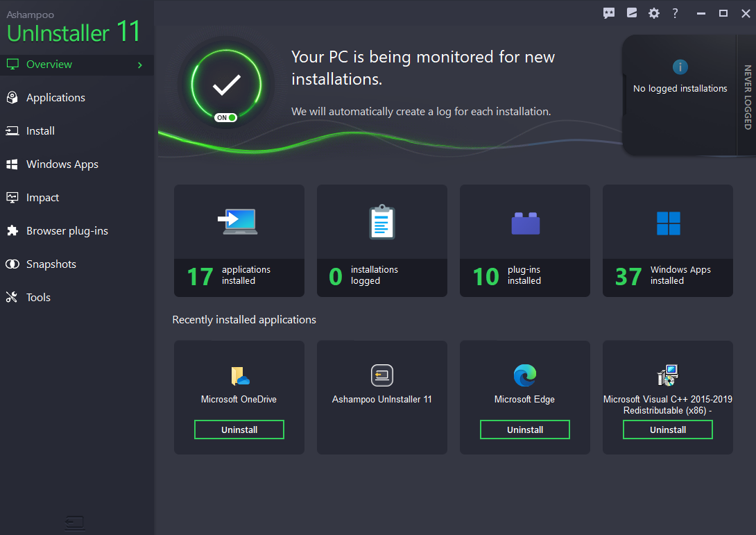The height and width of the screenshot is (535, 756).
Task: Click the green progress ring checkmark
Action: click(225, 85)
